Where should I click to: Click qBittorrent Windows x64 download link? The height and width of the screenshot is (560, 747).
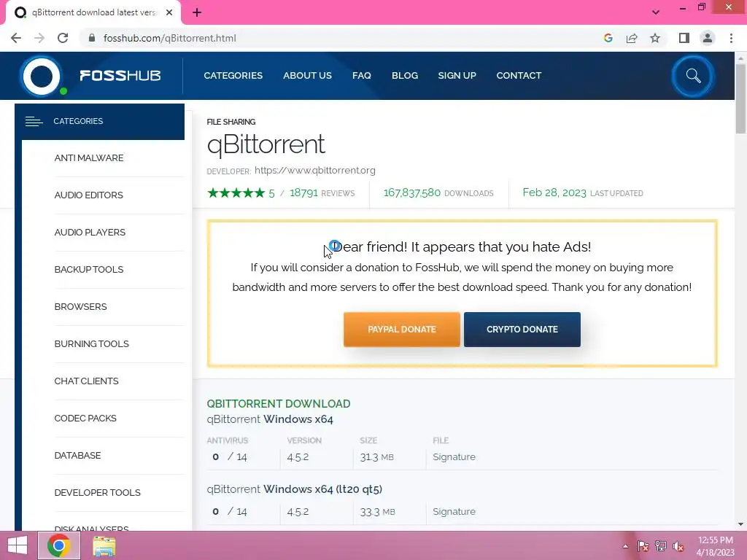point(270,419)
